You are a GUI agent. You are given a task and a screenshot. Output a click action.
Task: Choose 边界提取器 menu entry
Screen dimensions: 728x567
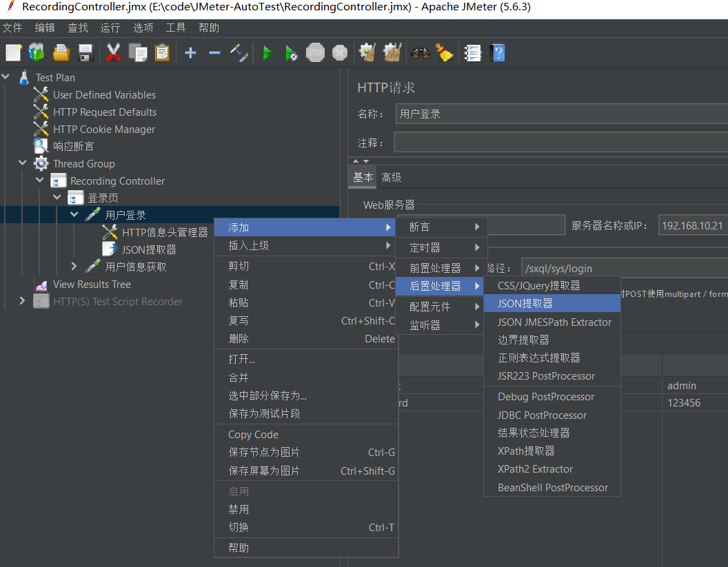[x=552, y=340]
